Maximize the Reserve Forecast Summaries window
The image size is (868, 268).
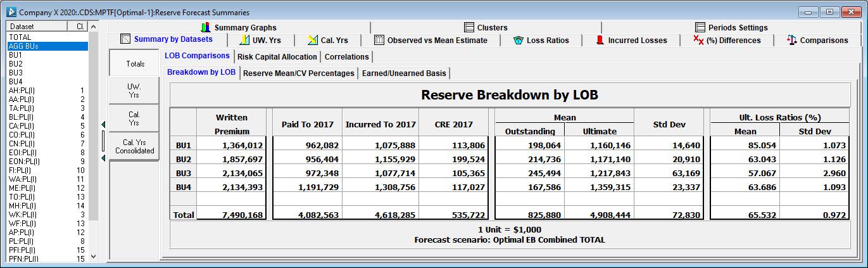[829, 11]
